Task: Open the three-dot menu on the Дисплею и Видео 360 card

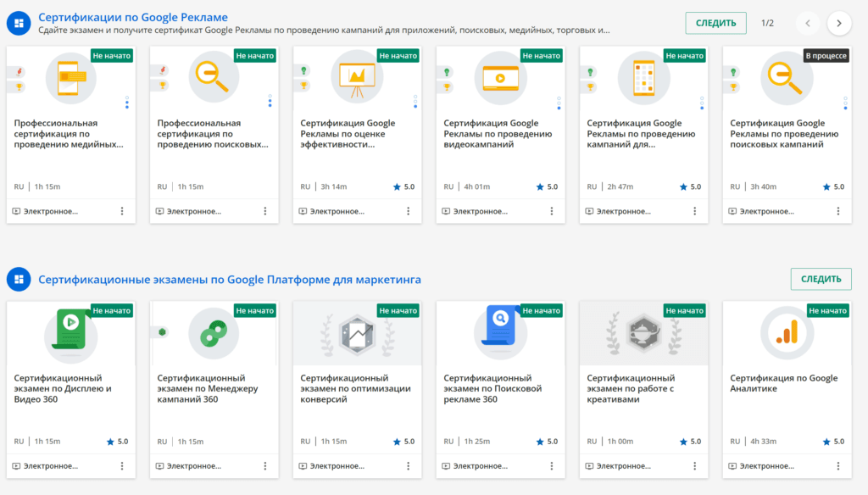Action: coord(122,466)
